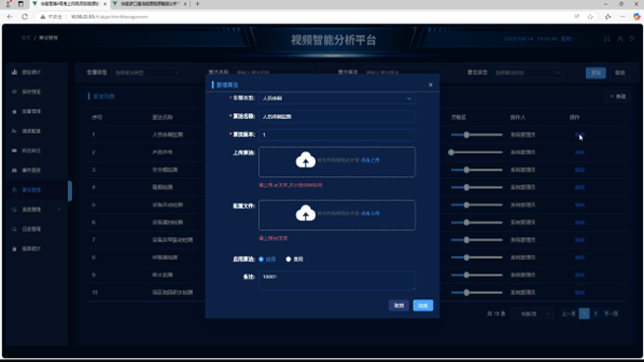The width and height of the screenshot is (644, 362).
Task: Click the 上一页 previous page button
Action: (568, 314)
